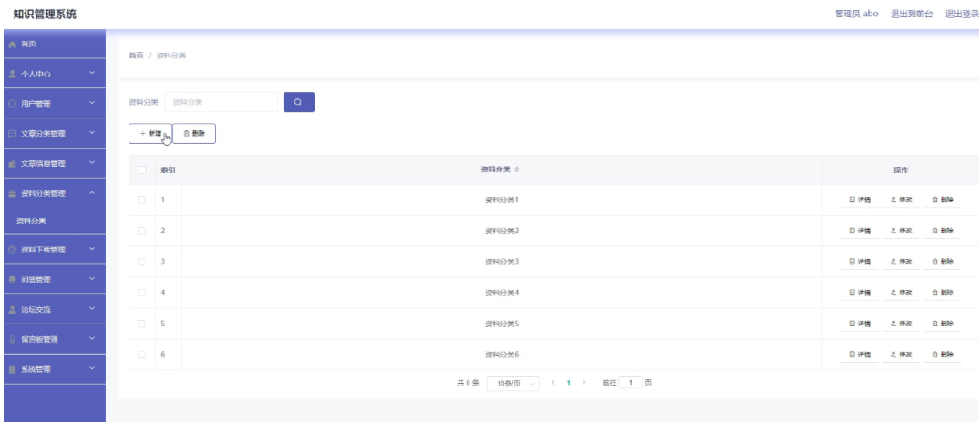Expand 系统管理 menu chevron
Viewport: 980px width, 422px height.
92,369
